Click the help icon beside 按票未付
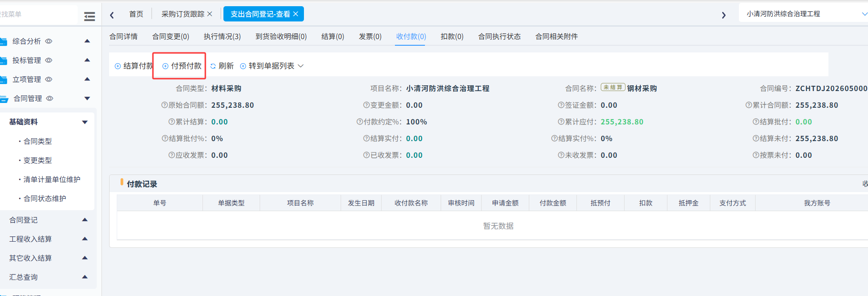 click(756, 155)
